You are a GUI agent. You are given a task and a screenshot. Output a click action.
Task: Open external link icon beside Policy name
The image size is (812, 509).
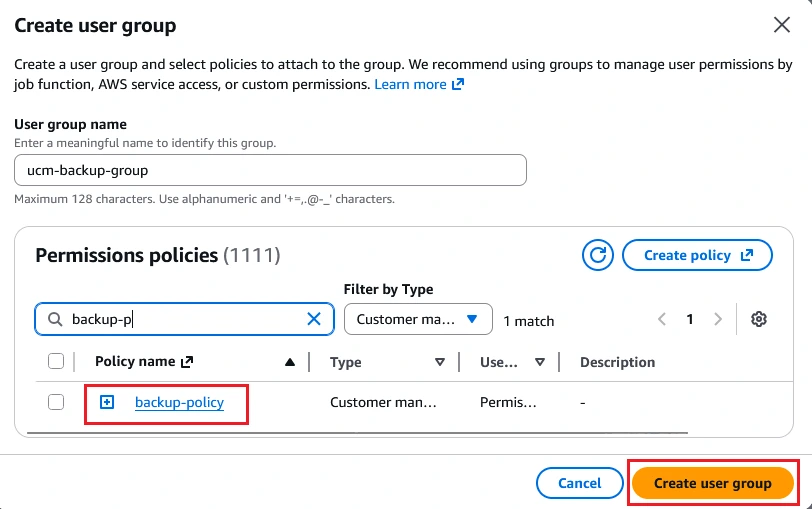187,362
